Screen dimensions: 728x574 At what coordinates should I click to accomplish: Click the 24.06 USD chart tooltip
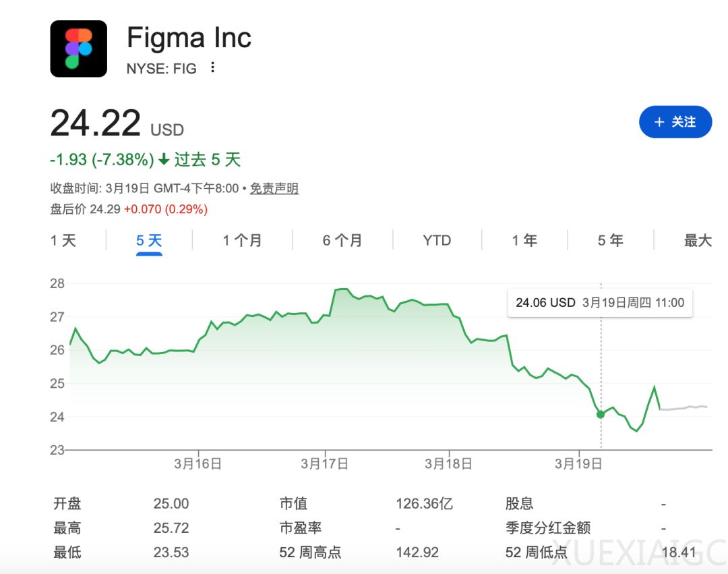coord(600,303)
